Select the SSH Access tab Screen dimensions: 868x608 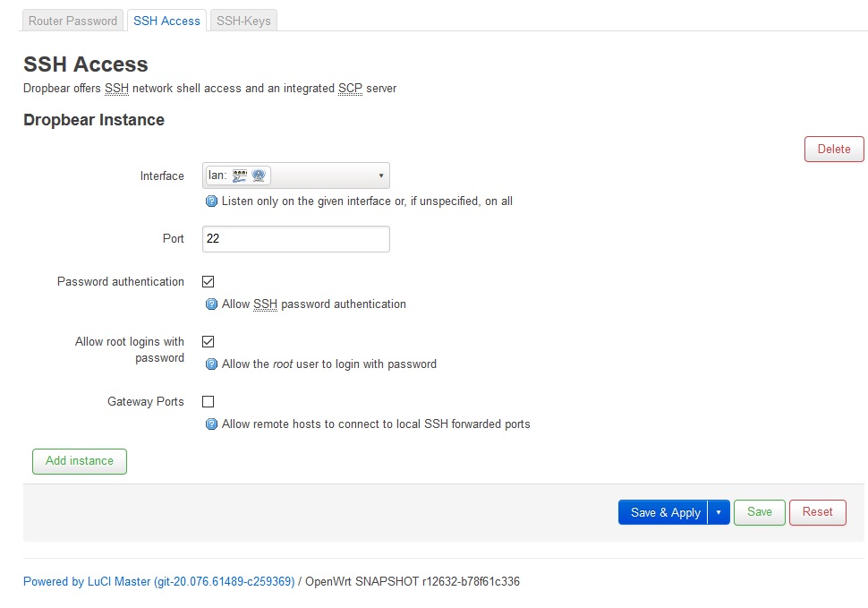pos(166,21)
